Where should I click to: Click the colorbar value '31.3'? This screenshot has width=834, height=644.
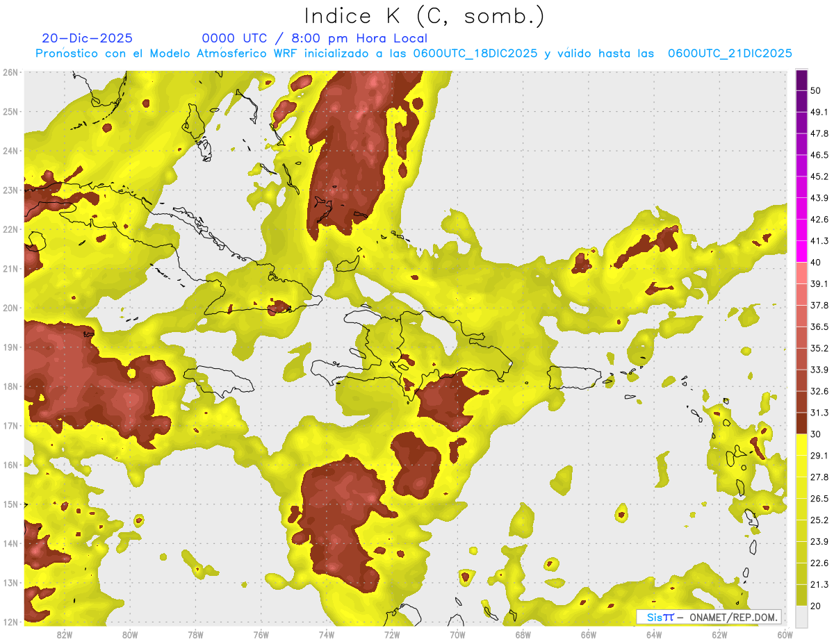(819, 413)
